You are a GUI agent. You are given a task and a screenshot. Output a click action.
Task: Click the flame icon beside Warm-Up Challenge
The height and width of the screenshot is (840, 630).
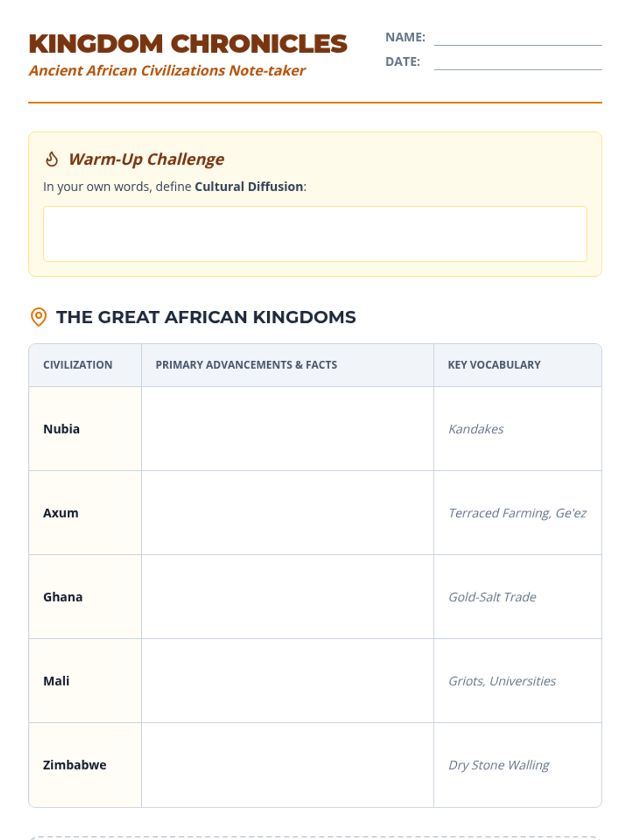point(51,159)
